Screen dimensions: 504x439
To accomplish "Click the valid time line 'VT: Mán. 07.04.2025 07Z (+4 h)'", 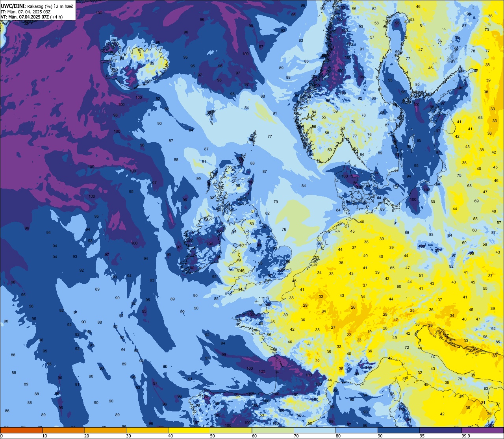I will (32, 17).
